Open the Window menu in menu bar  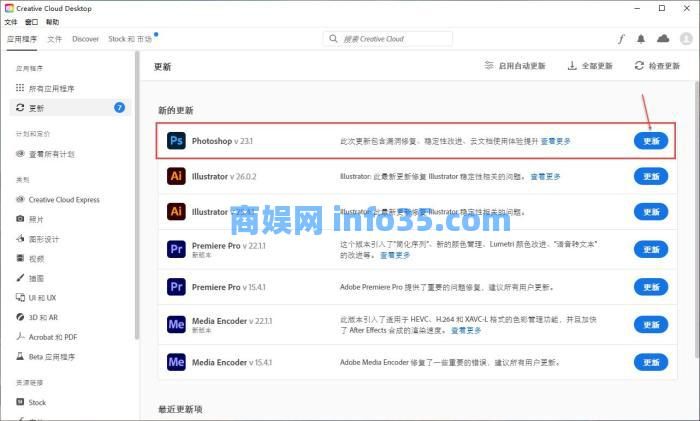click(x=31, y=22)
